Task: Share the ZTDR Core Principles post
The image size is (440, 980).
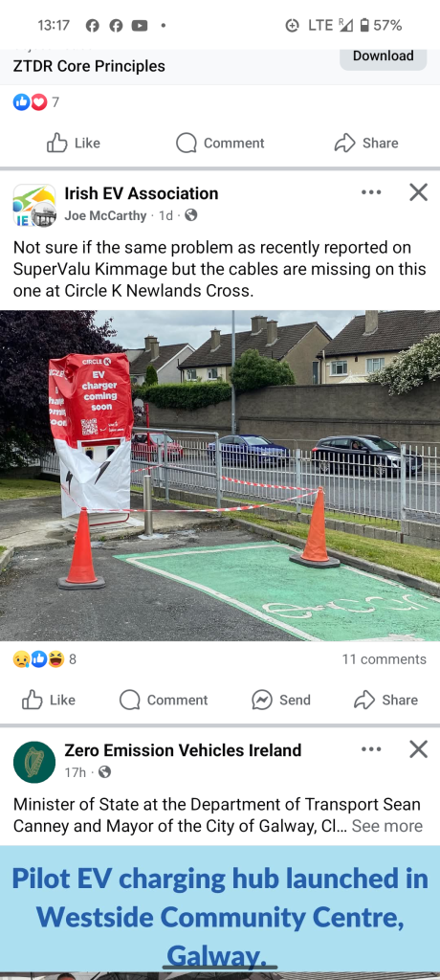Action: (x=366, y=143)
